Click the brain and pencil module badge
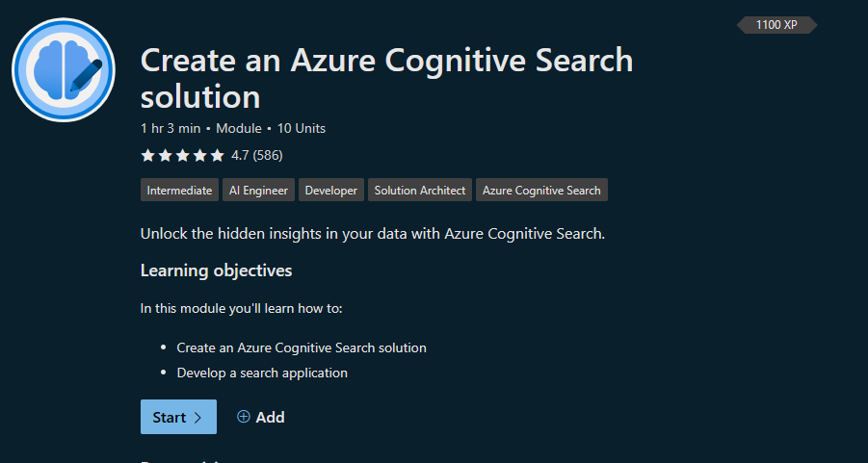 pyautogui.click(x=64, y=69)
